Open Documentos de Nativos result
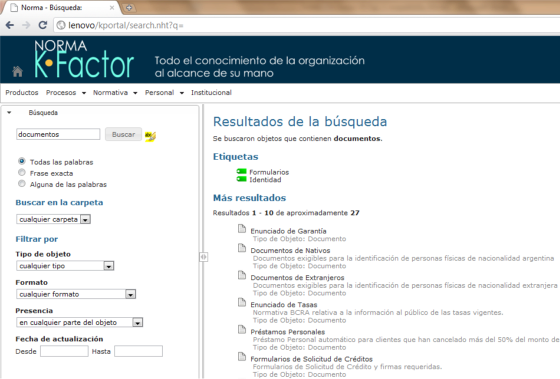 point(290,250)
